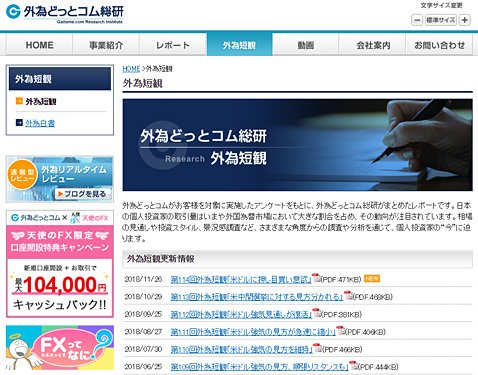Open the 事業紹介 navigation tab
The width and height of the screenshot is (478, 375).
[106, 45]
